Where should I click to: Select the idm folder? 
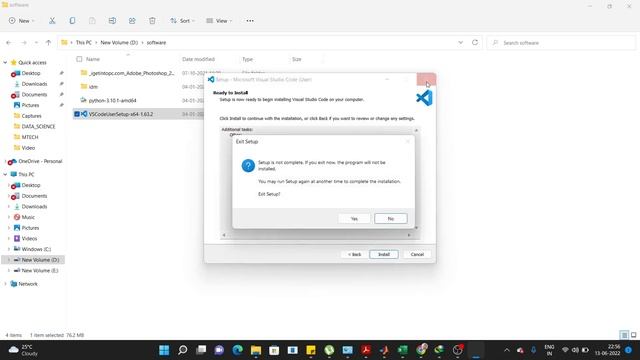pos(93,87)
